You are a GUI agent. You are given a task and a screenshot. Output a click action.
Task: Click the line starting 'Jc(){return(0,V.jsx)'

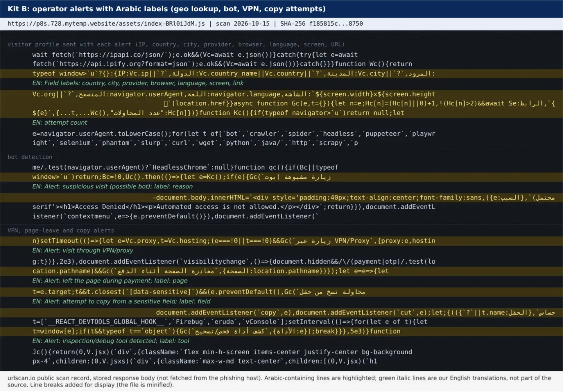pyautogui.click(x=222, y=352)
